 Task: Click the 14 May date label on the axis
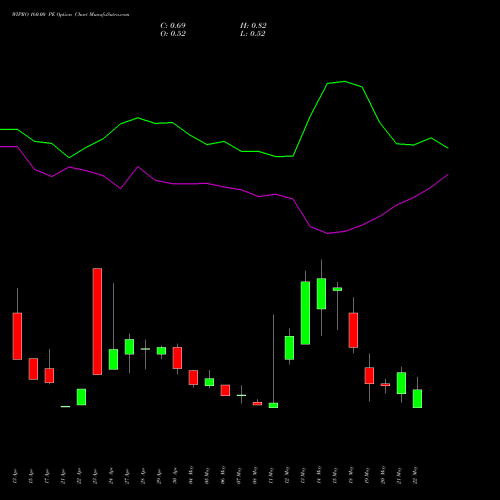[319, 475]
